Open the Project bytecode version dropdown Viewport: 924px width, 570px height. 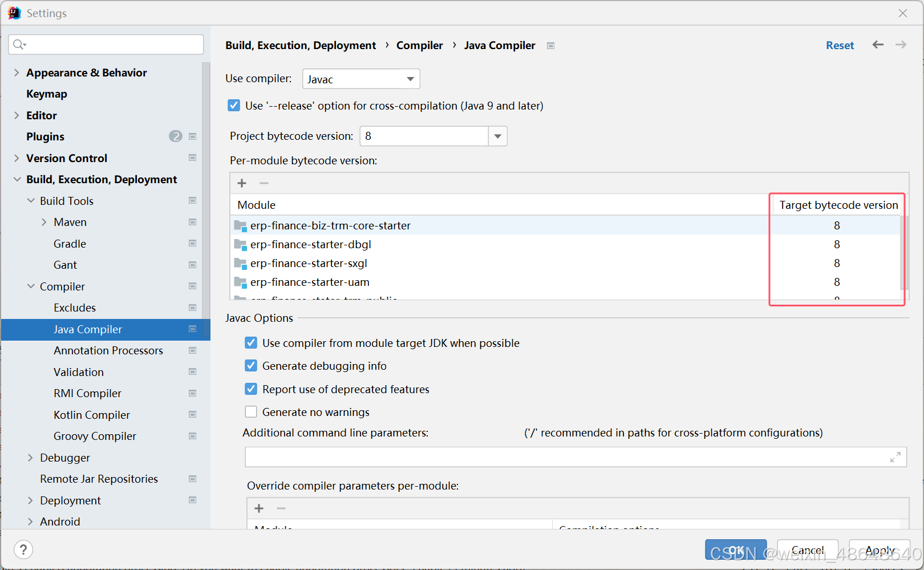tap(497, 136)
